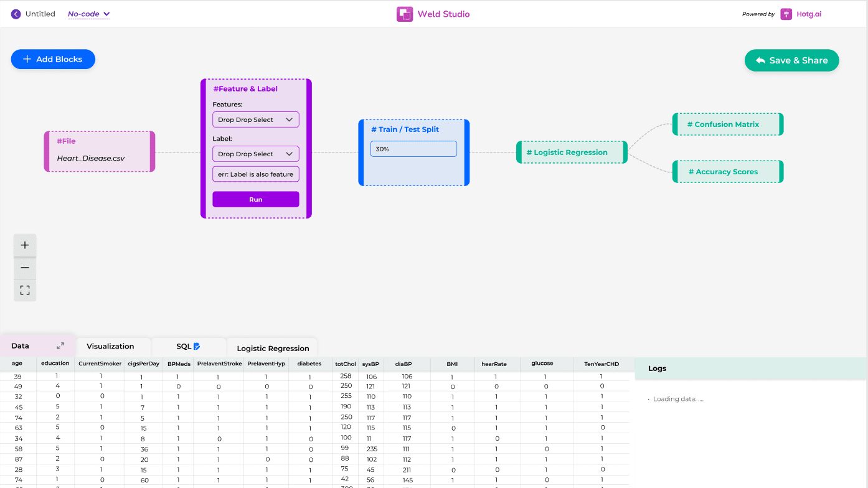The width and height of the screenshot is (868, 488).
Task: Fit canvas to view with fullscreen icon
Action: [25, 290]
